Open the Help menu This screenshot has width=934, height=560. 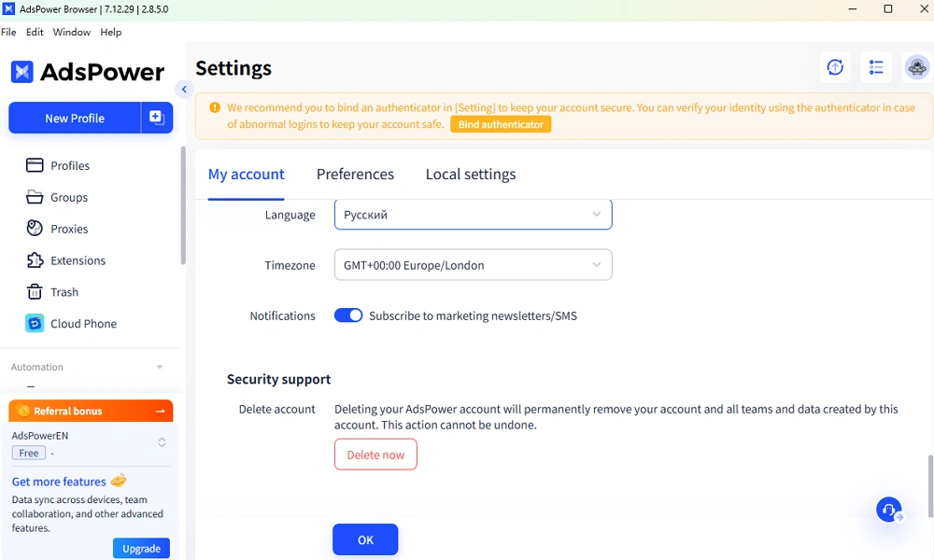click(111, 32)
